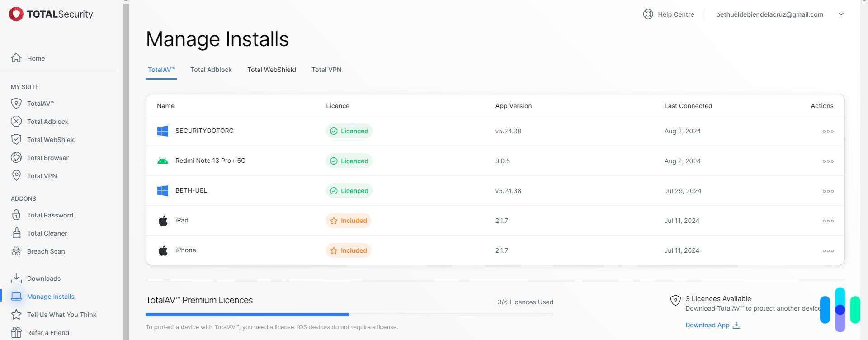Click the Licenced badge for Redmi Note 13
The height and width of the screenshot is (340, 868).
pos(349,161)
